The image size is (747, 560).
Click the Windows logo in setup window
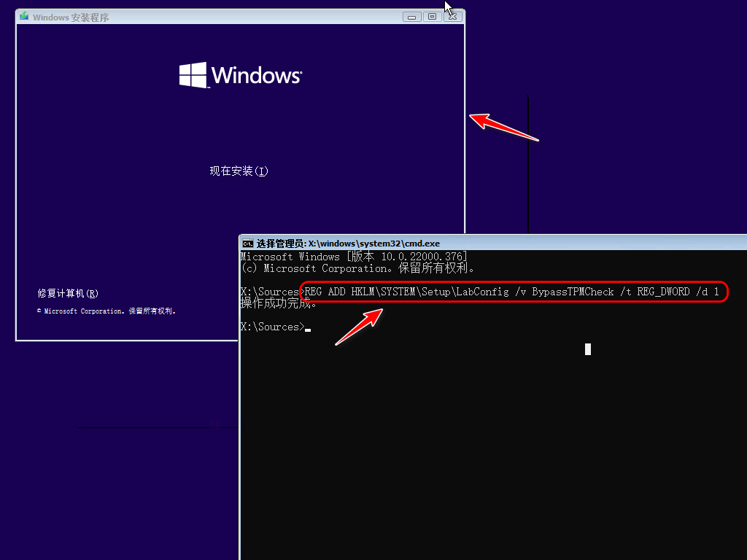click(241, 75)
